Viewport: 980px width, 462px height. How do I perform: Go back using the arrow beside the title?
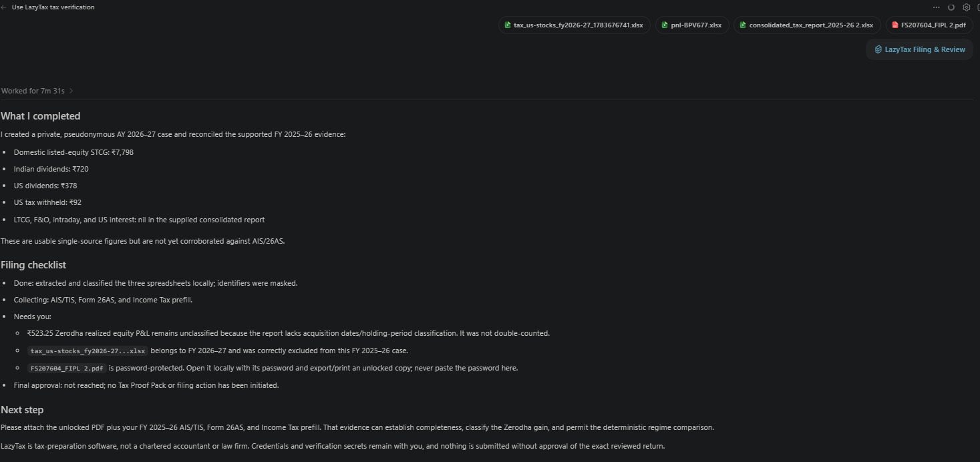3,7
